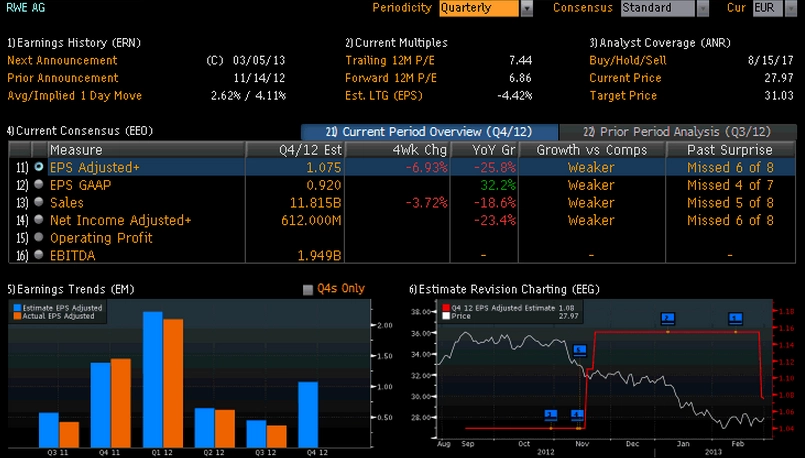Click the currency dropdown arrow
This screenshot has height=458, width=805.
791,8
